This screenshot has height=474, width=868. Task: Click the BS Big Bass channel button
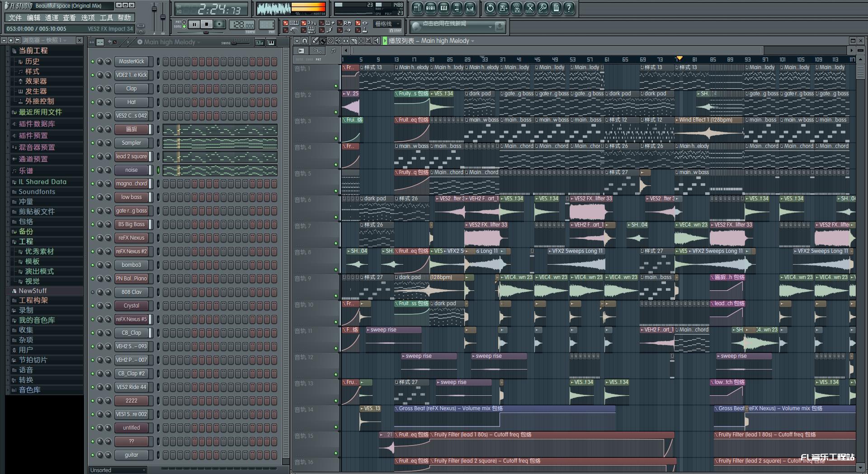132,224
